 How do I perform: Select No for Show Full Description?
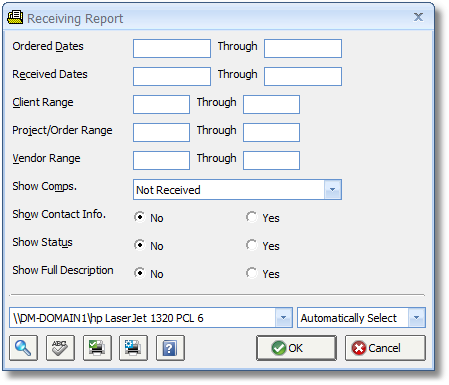pos(139,273)
